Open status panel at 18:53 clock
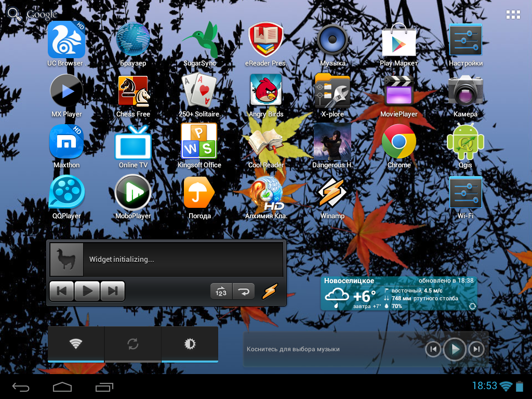532x399 pixels. coord(485,386)
